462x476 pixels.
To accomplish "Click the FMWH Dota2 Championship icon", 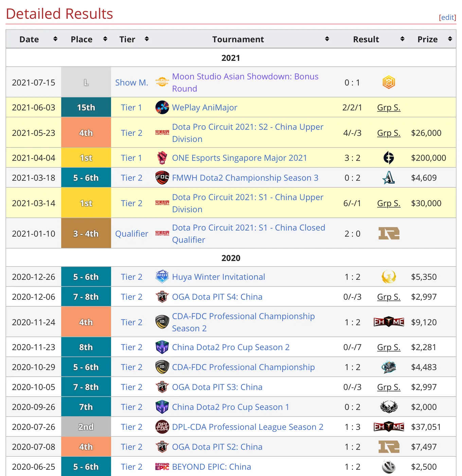I will tap(162, 178).
